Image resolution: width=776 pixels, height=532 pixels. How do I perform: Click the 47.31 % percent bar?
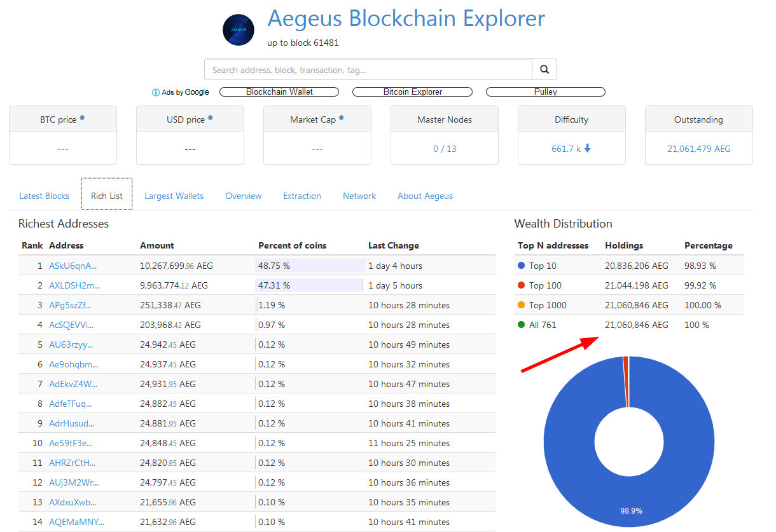point(308,285)
